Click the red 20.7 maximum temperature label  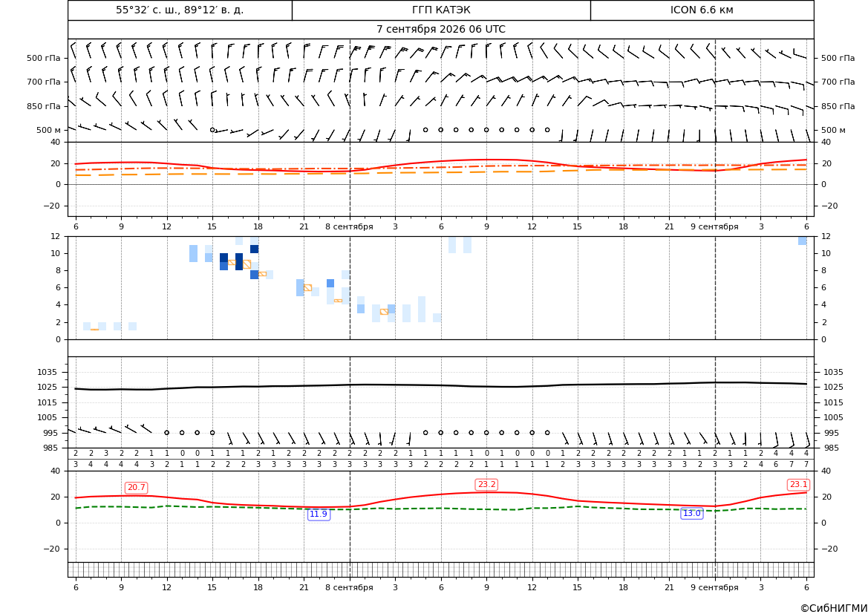pyautogui.click(x=136, y=488)
